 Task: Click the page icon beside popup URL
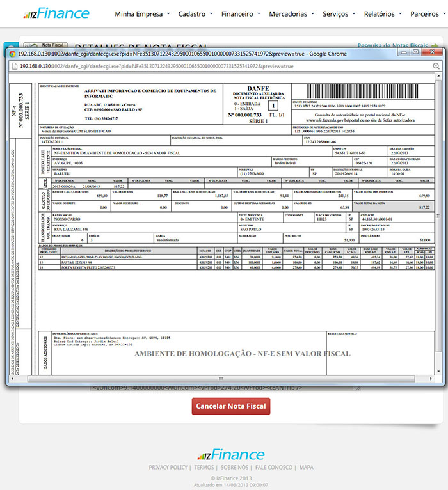point(14,66)
